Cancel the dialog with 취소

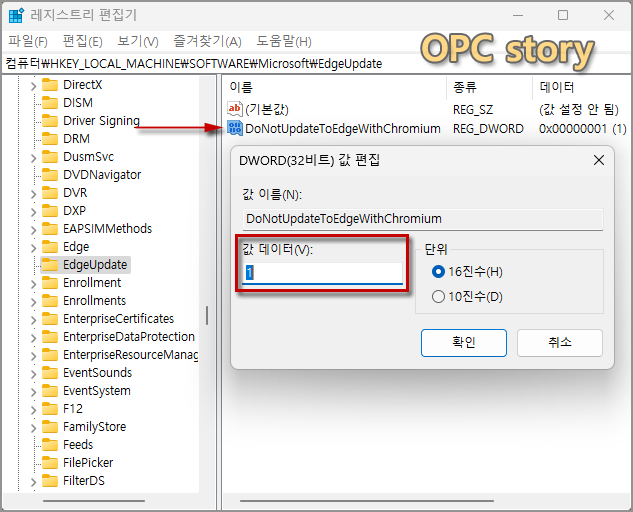coord(560,342)
